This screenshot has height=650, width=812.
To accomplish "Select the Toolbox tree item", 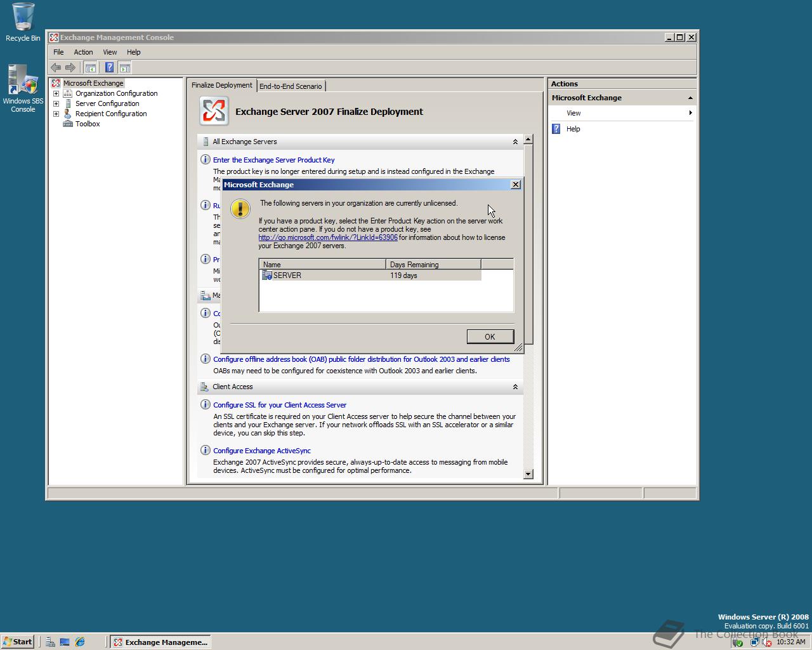I will tap(88, 124).
